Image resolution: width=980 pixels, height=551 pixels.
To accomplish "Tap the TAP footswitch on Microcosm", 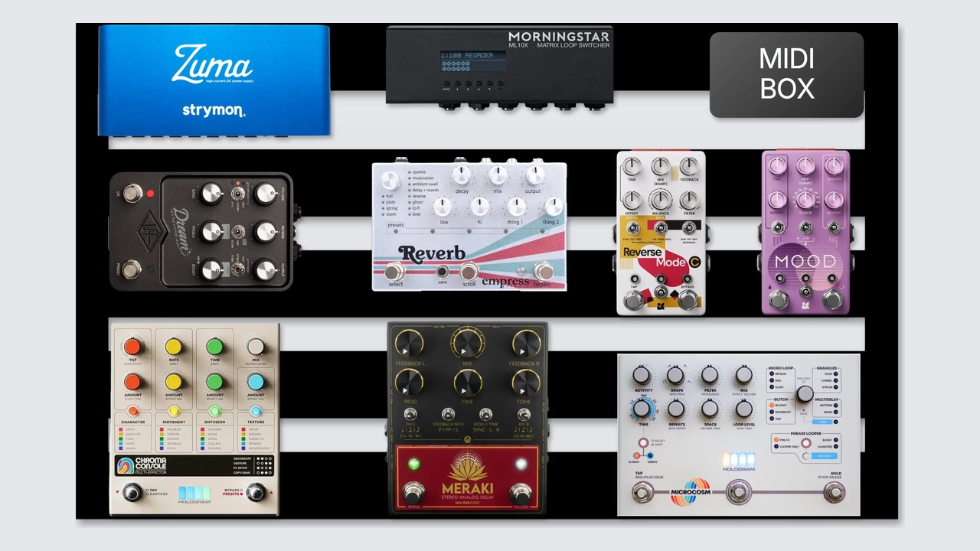I will point(643,493).
